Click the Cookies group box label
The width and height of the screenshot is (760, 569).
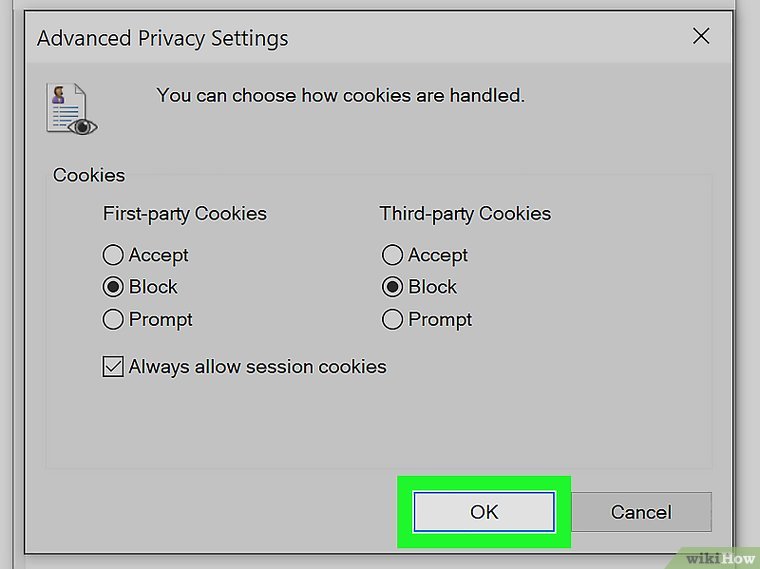[x=89, y=175]
